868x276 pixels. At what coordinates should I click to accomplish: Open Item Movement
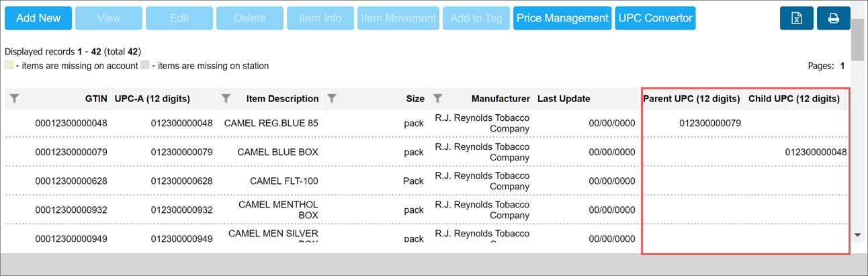tap(399, 18)
